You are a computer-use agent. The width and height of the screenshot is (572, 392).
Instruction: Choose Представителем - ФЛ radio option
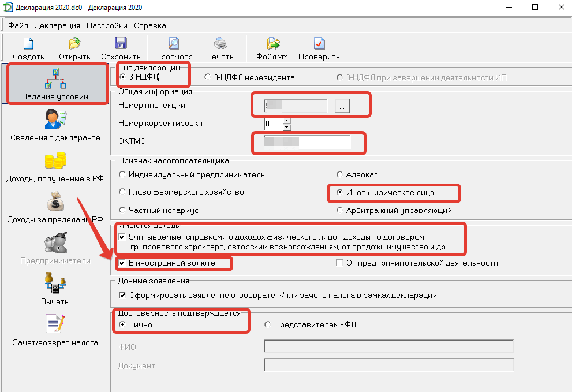pyautogui.click(x=267, y=324)
